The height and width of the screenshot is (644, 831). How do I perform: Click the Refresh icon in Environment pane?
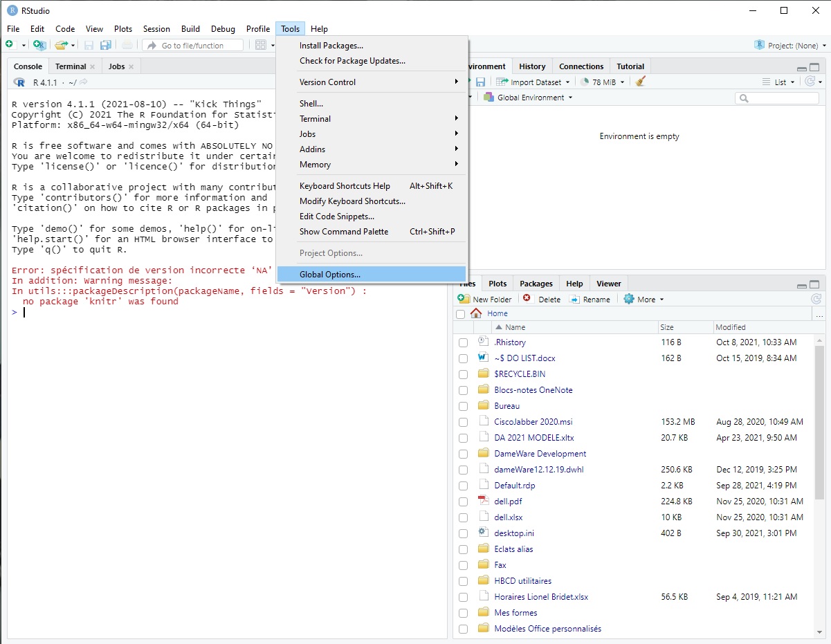point(810,82)
